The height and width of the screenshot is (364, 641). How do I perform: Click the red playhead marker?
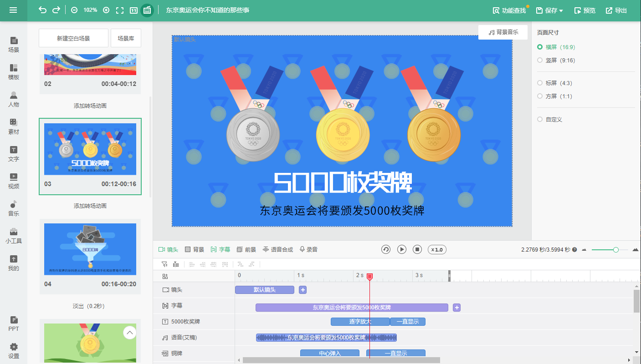click(x=369, y=277)
